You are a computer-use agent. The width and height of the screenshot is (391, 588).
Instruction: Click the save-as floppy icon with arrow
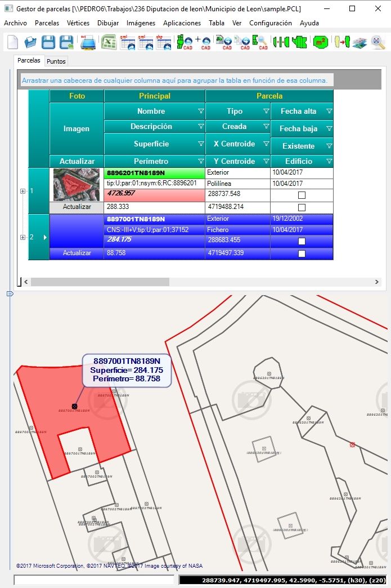(66, 42)
